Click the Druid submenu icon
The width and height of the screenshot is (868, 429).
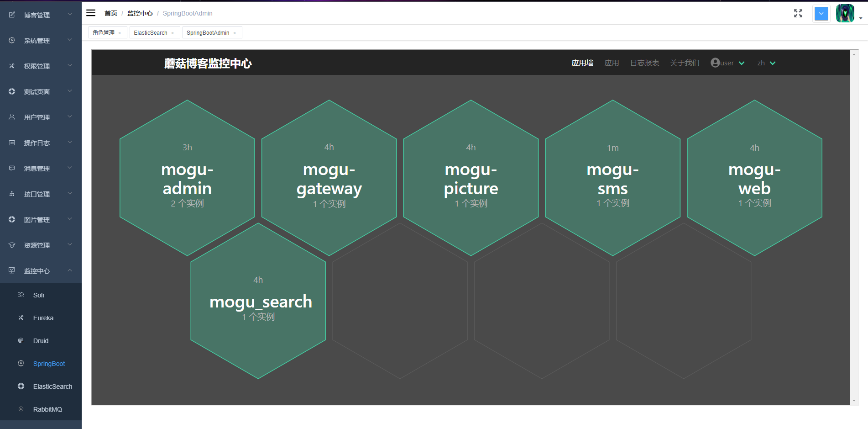(x=21, y=340)
